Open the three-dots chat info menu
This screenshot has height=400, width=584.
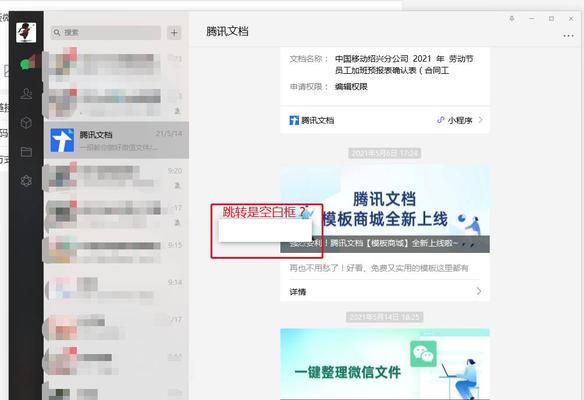tap(568, 36)
